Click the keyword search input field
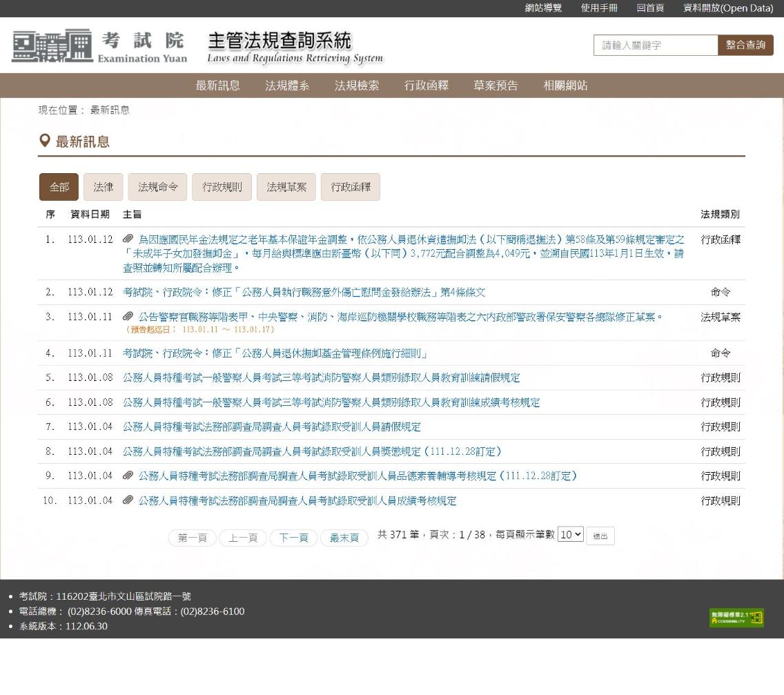784x695 pixels. (656, 46)
